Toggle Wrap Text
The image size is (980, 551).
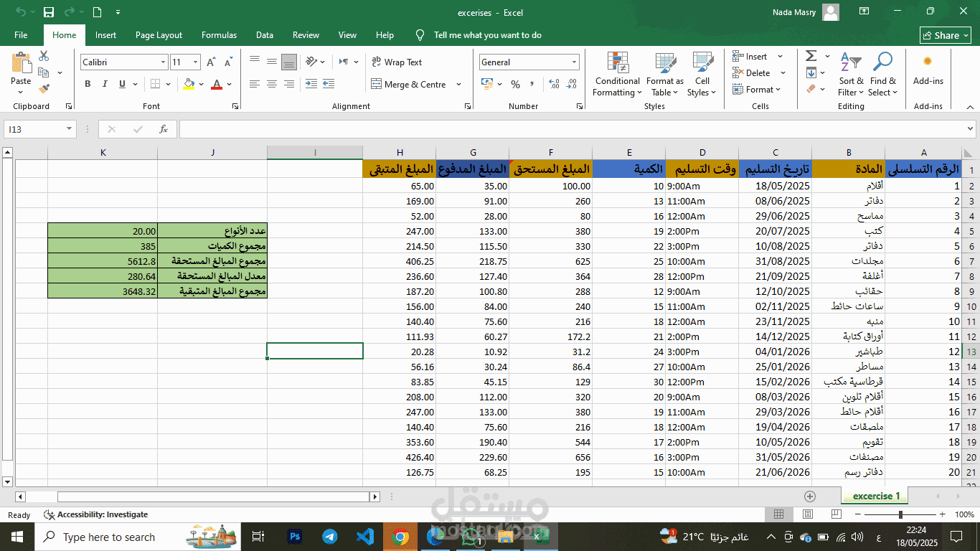[397, 62]
